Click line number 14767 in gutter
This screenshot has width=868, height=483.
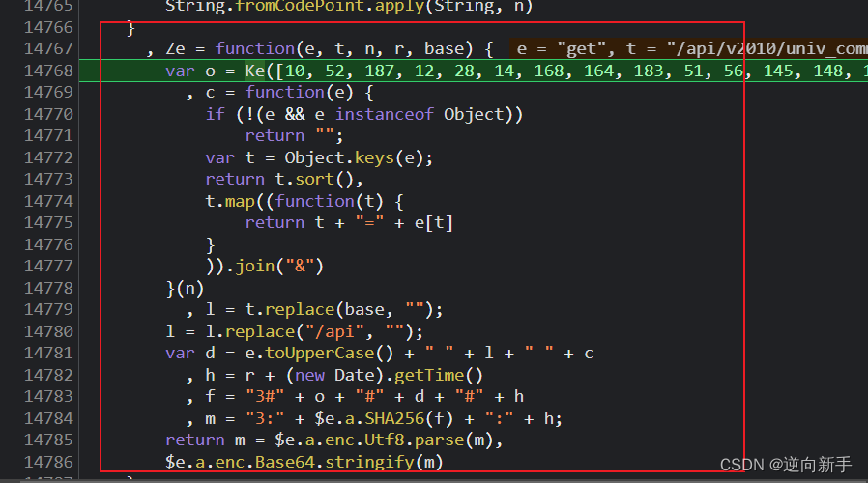tap(48, 48)
